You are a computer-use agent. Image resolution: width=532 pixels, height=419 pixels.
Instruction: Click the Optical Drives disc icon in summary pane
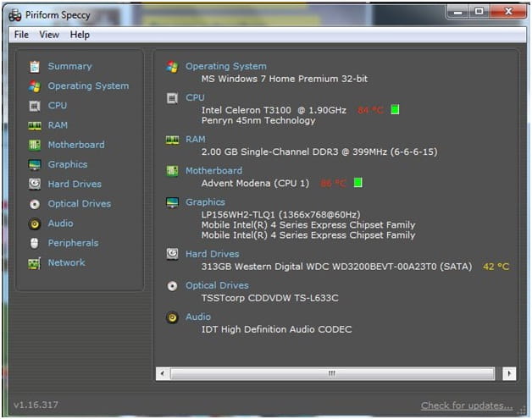click(x=172, y=286)
